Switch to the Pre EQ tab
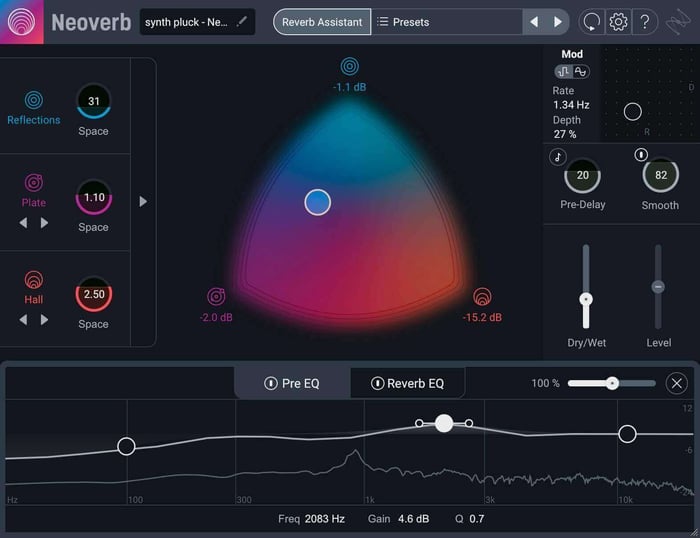Viewport: 700px width, 538px height. coord(292,384)
